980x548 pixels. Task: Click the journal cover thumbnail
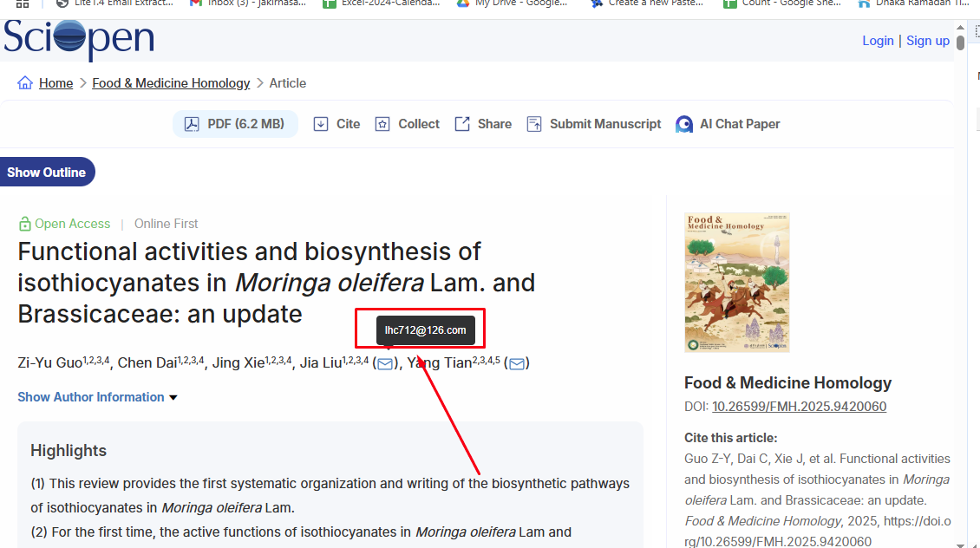click(x=736, y=283)
